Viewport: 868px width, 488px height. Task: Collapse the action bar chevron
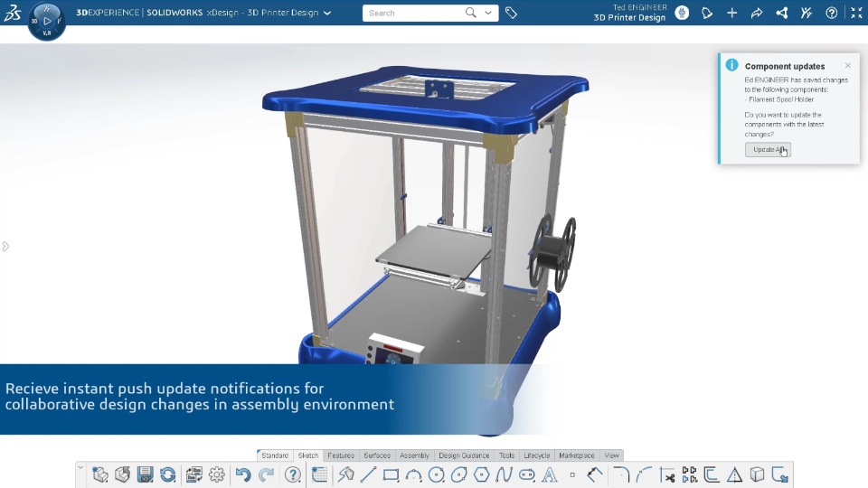(80, 468)
